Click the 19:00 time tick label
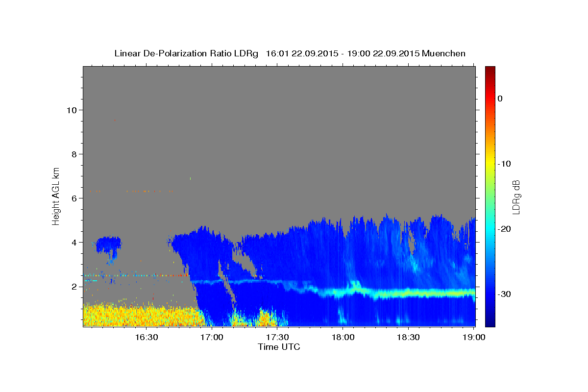Screen dimensions: 588x392 click(x=474, y=337)
